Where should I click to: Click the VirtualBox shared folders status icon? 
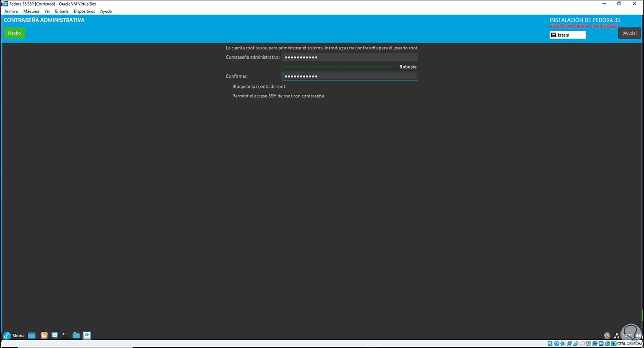pos(583,344)
